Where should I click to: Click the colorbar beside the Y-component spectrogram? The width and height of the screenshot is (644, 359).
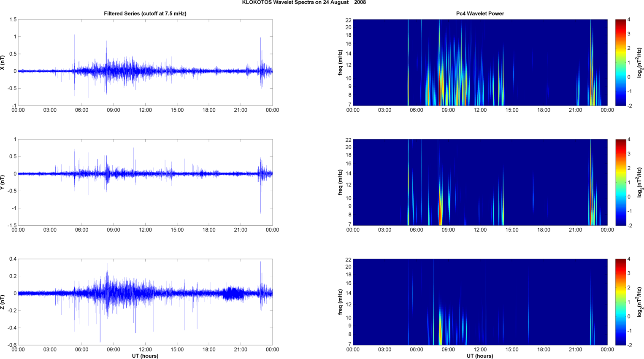[x=621, y=182]
